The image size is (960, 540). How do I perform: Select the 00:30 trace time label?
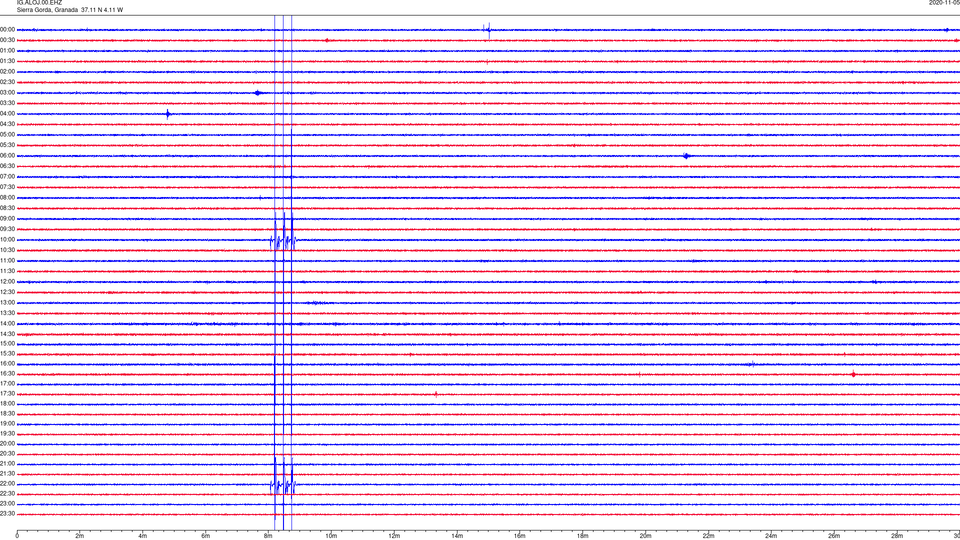pos(7,40)
